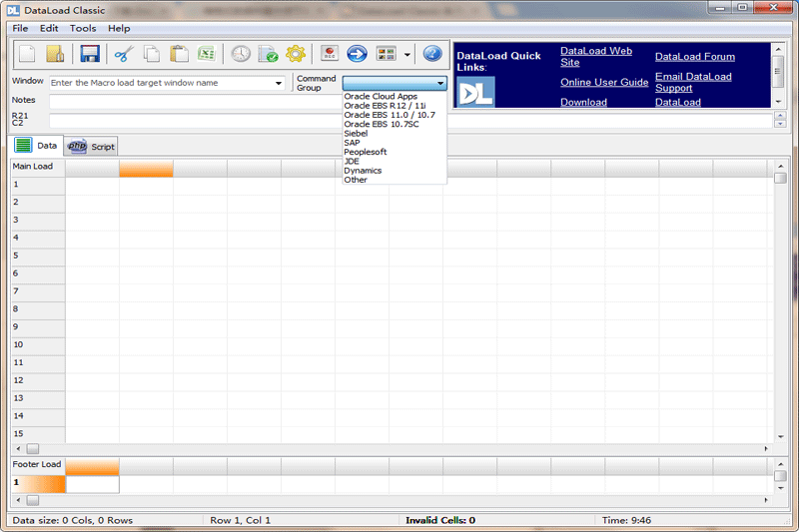Viewport: 799px width, 532px height.
Task: Click the Excel spreadsheet import icon
Action: [207, 54]
